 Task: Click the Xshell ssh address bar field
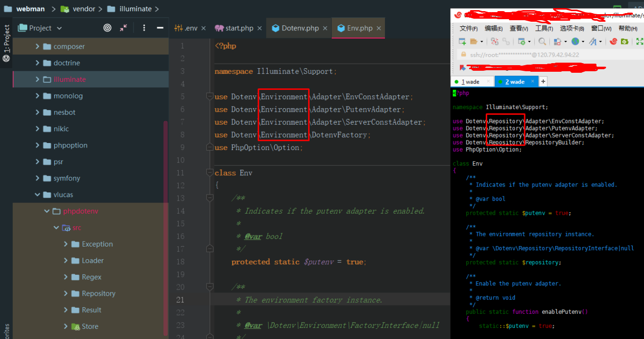(550, 55)
